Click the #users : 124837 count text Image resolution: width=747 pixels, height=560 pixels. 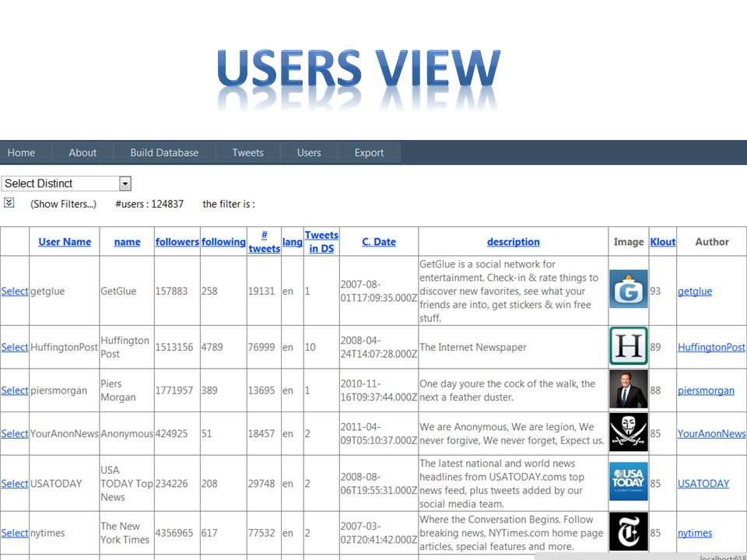click(149, 204)
